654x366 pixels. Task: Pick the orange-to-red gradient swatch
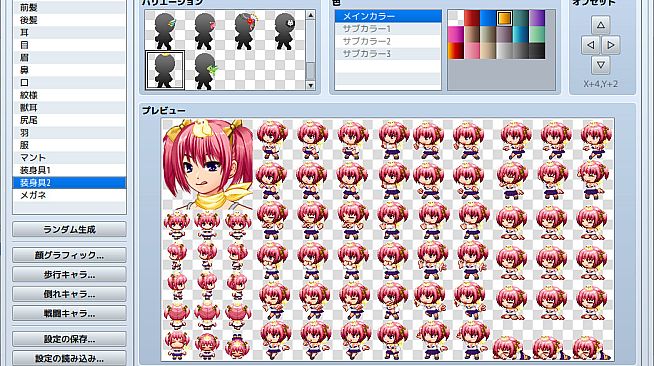[456, 51]
